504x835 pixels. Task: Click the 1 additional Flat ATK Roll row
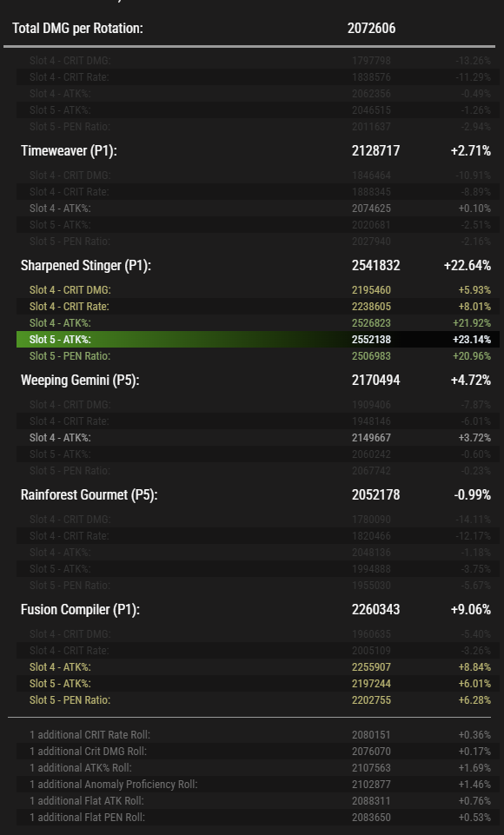pos(258,801)
